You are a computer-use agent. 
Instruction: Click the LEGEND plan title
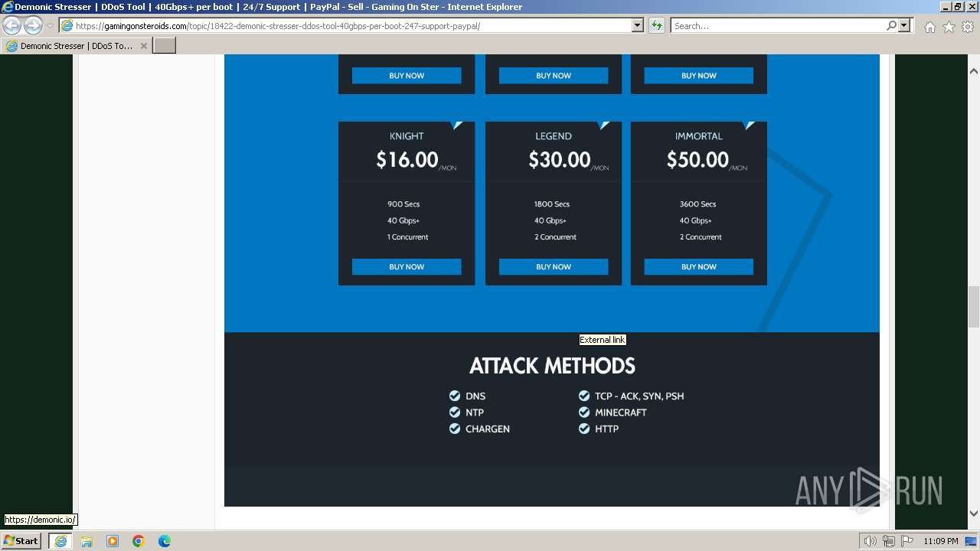554,136
